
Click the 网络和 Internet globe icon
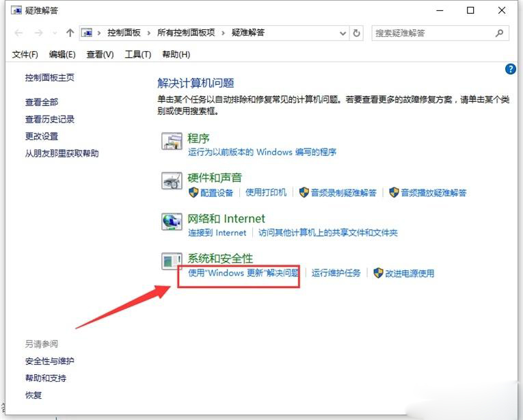tap(172, 222)
